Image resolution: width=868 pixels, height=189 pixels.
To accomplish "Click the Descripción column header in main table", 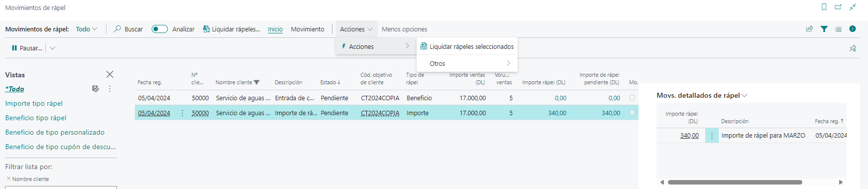I will coord(288,82).
